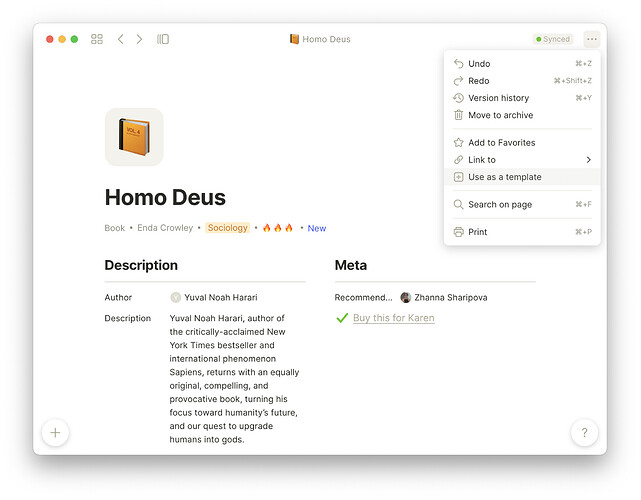Open Zhanna Sharipova link
This screenshot has height=500, width=641.
(451, 298)
